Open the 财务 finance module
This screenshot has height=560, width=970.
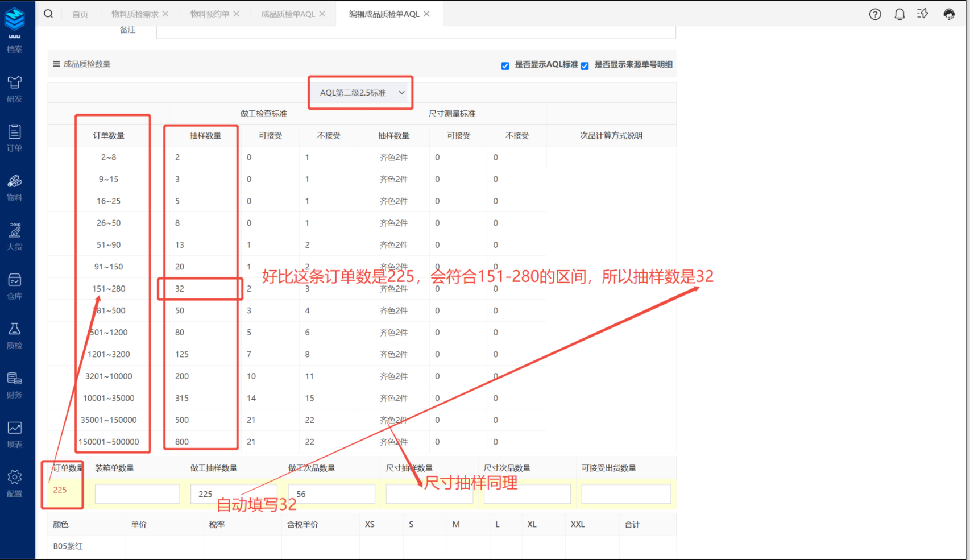[15, 385]
